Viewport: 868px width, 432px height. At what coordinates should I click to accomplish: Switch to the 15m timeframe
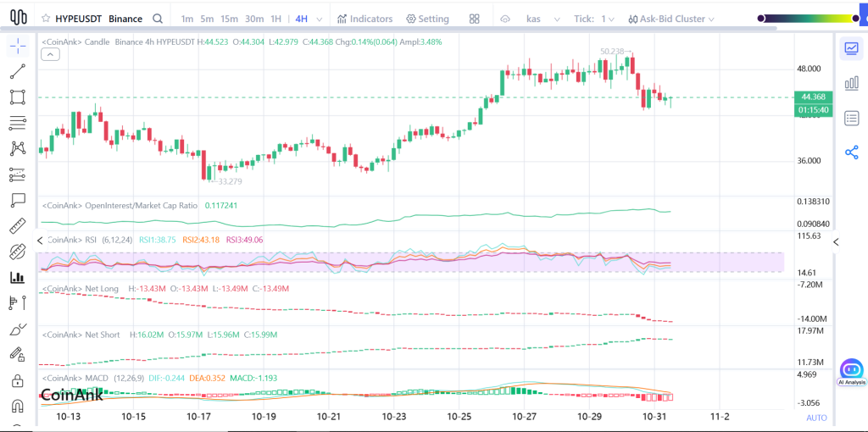coord(229,19)
